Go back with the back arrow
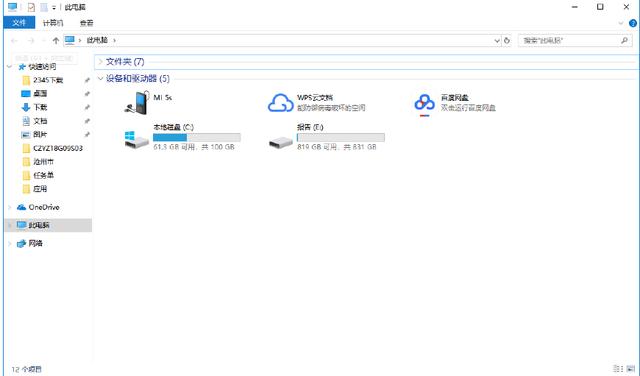The image size is (640, 376). coord(14,40)
